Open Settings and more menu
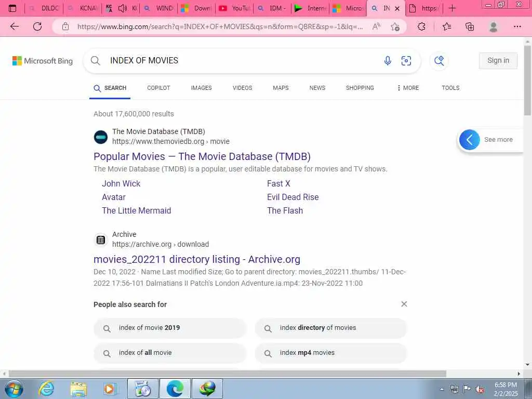The height and width of the screenshot is (399, 532). 517,26
